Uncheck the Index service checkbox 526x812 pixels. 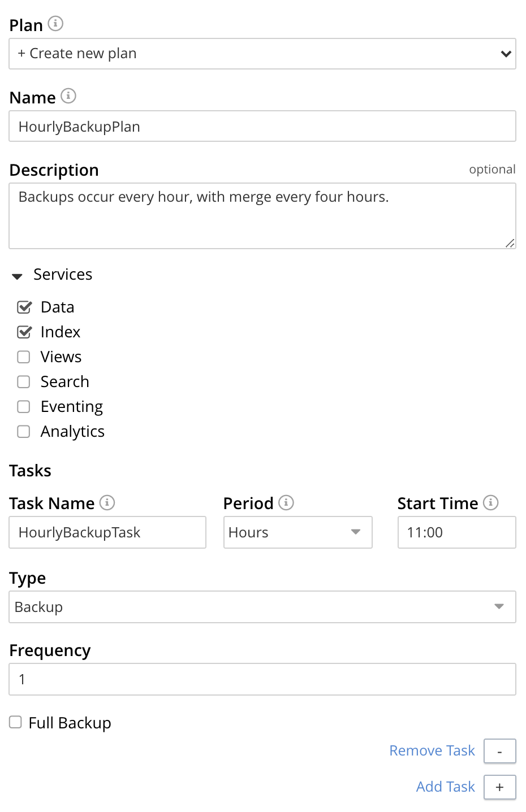[24, 332]
